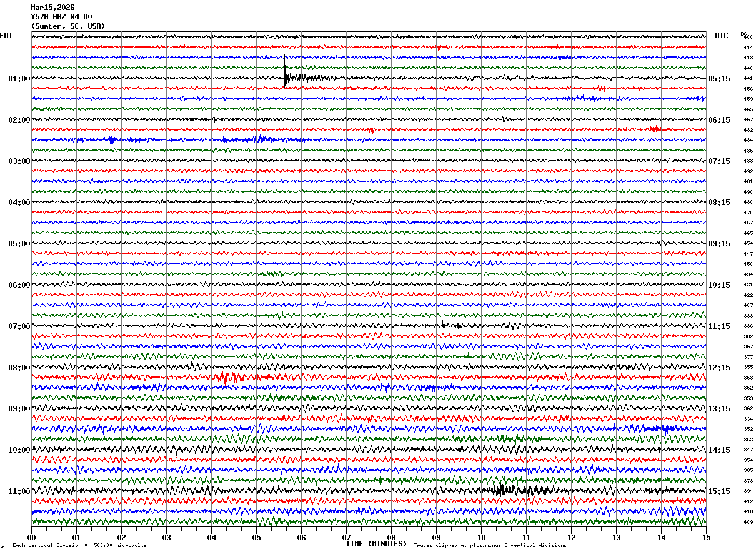
Task: Click minute tick 08 on the time axis
Action: (391, 537)
